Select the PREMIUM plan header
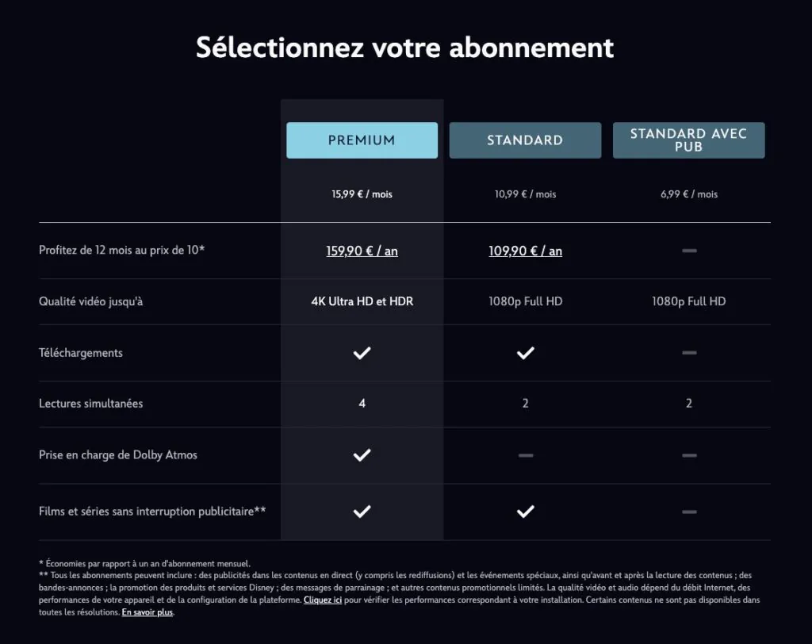 [x=362, y=140]
